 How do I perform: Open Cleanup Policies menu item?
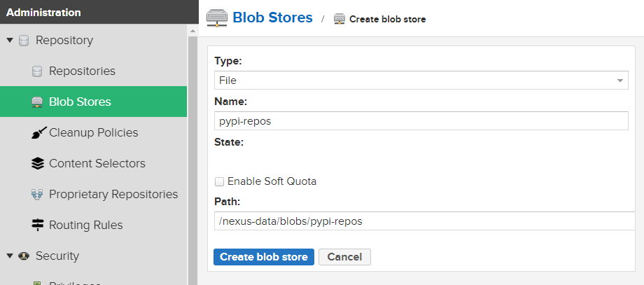(93, 132)
